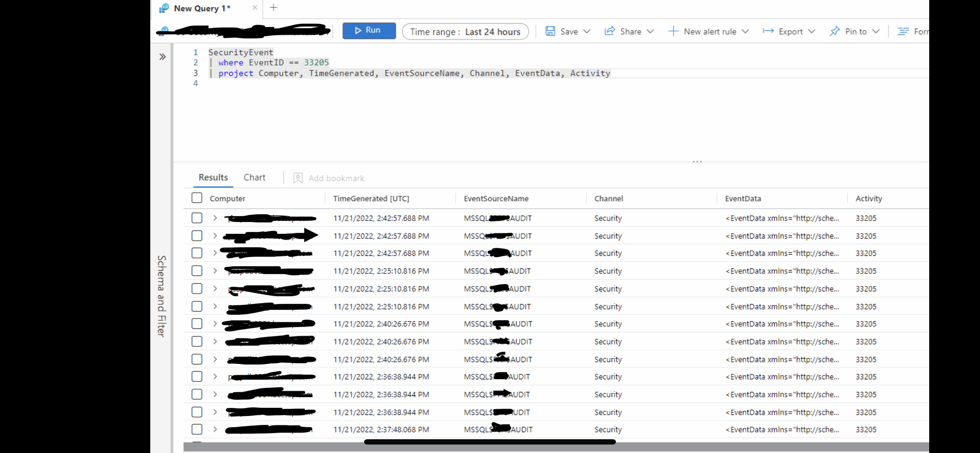The height and width of the screenshot is (453, 980).
Task: Open the Time range Last 24 hours picker
Action: click(x=465, y=31)
